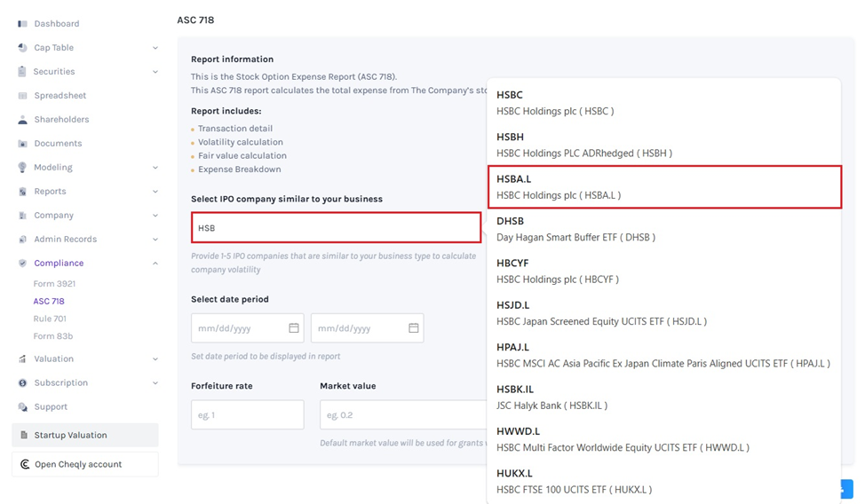Click the Cap Table pie chart icon

pos(22,48)
